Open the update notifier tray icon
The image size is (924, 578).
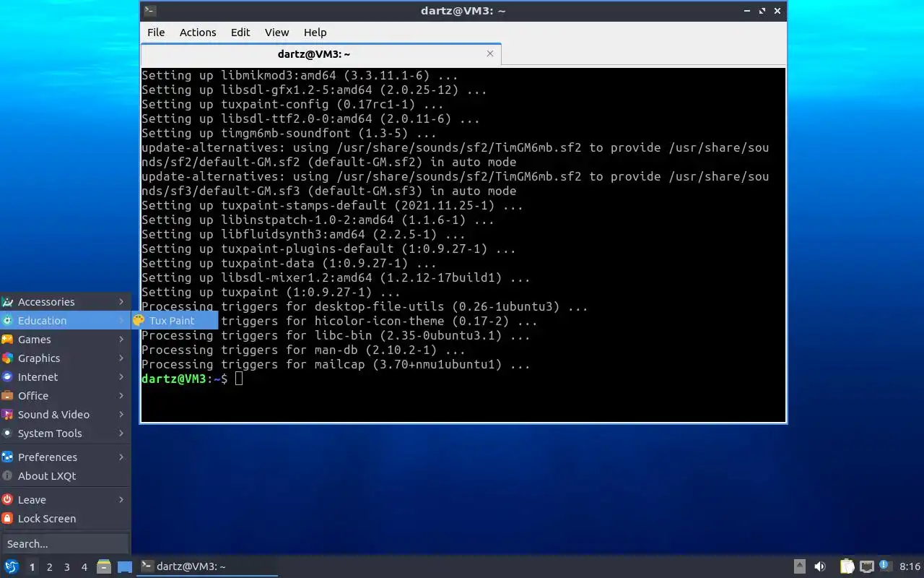(x=886, y=566)
